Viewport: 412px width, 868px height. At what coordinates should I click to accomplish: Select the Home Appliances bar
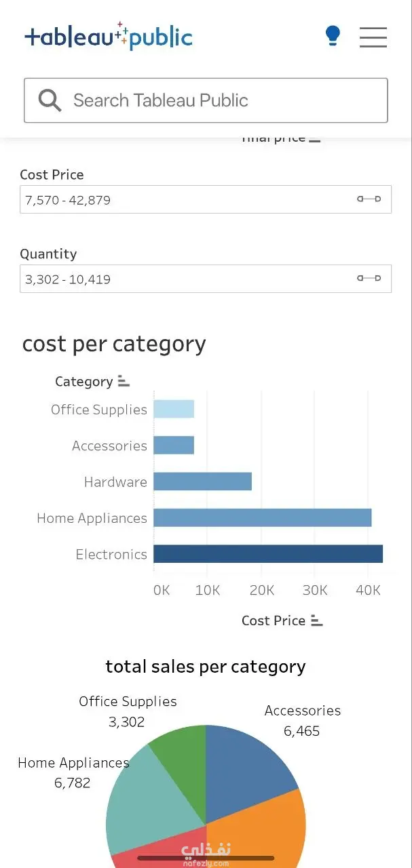click(263, 517)
